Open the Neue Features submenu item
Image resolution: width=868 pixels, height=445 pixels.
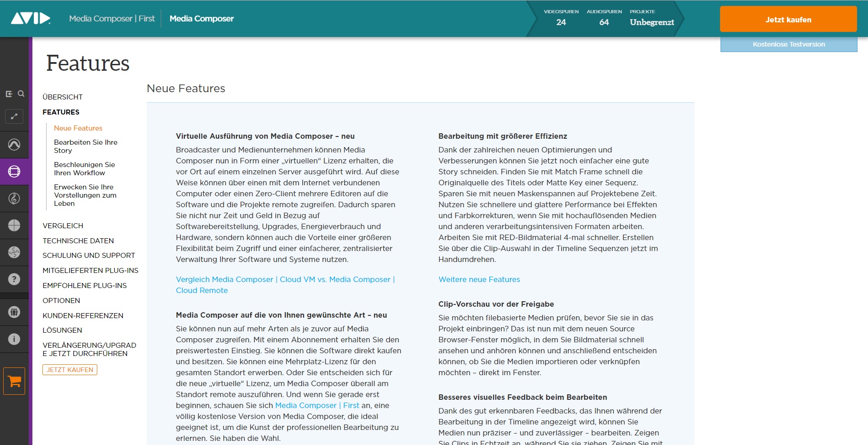[78, 128]
